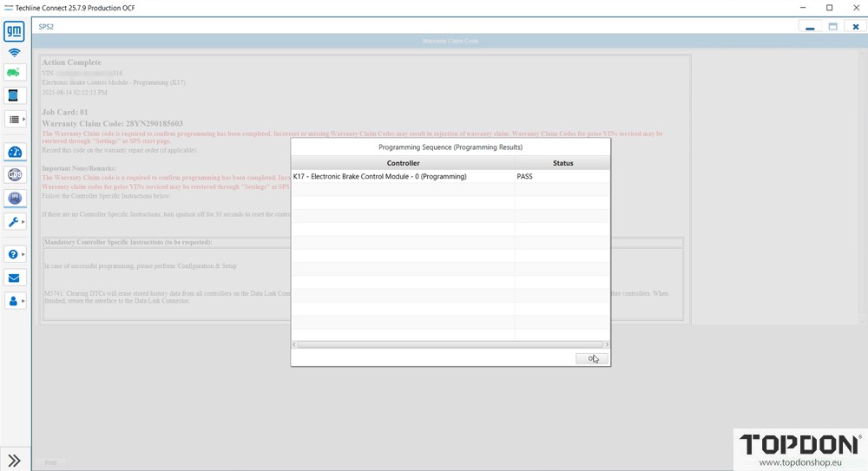
Task: Expand the user profile menu
Action: point(15,301)
